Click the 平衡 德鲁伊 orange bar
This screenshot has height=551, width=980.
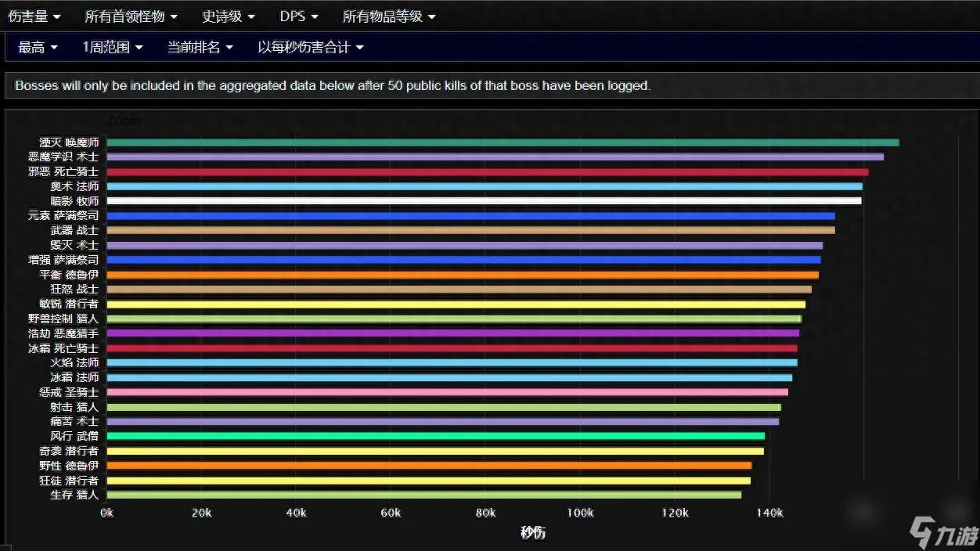click(x=462, y=275)
